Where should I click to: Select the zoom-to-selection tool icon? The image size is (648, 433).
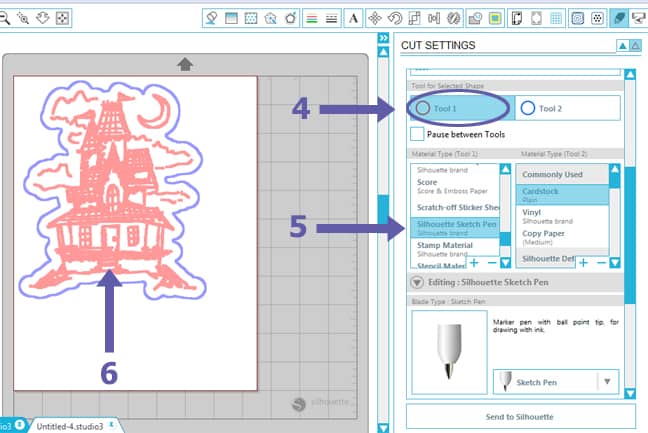[x=23, y=18]
